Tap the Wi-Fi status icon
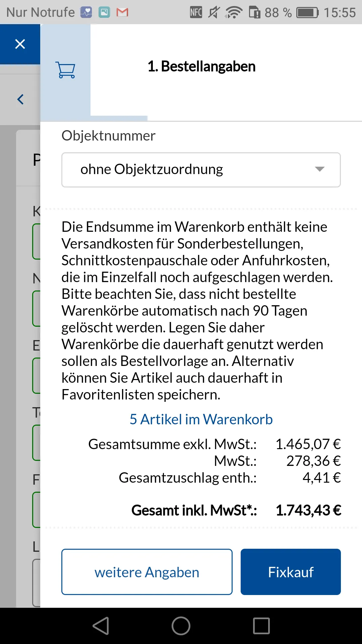362x644 pixels. (234, 12)
